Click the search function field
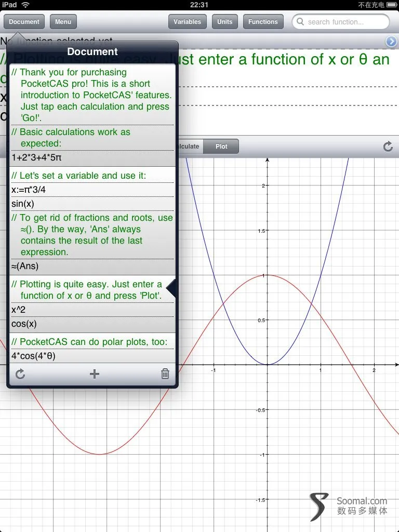Viewport: 399px width, 532px height. 341,22
